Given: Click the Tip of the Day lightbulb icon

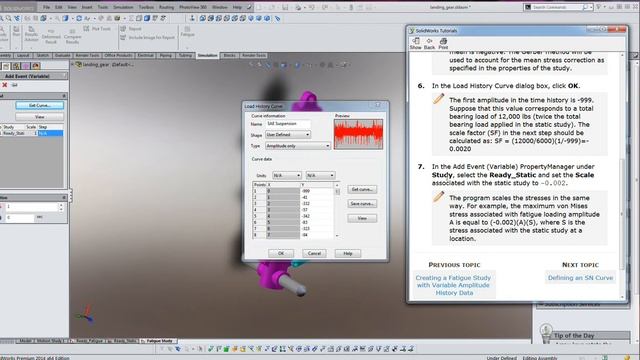Looking at the screenshot, I should pyautogui.click(x=546, y=333).
